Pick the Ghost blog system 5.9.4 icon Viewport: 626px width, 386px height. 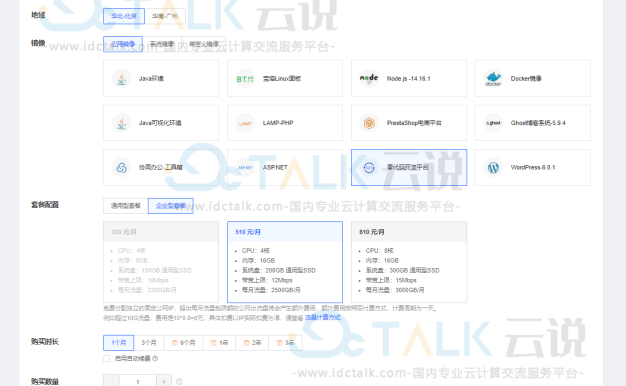click(493, 123)
